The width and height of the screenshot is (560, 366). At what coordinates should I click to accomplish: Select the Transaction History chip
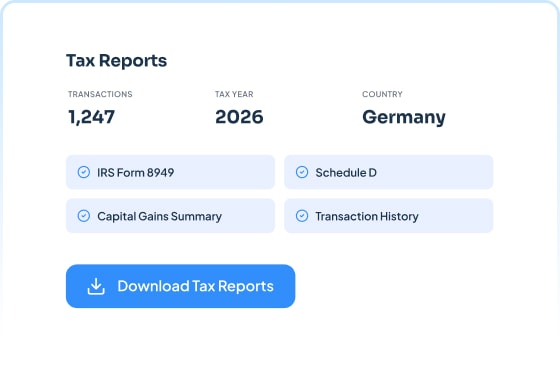click(x=389, y=216)
